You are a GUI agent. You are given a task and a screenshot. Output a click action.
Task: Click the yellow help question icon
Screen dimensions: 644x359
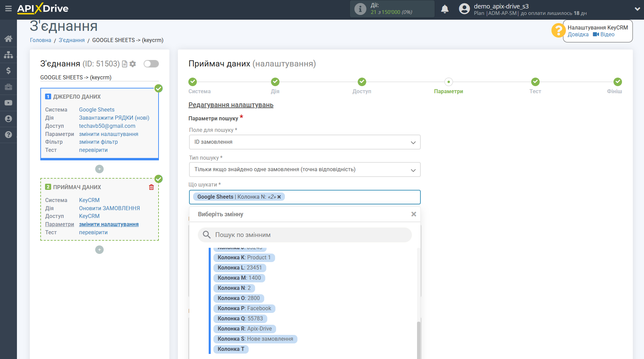558,31
